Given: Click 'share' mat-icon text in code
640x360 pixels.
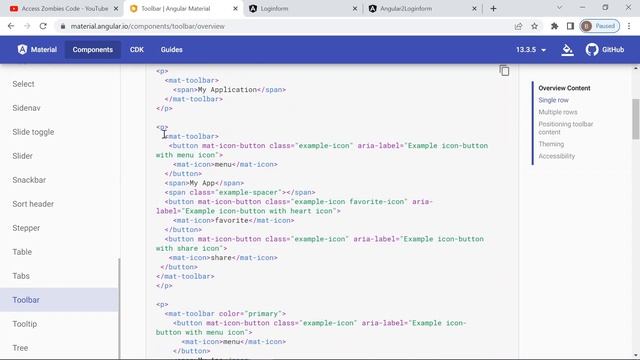Looking at the screenshot, I should pos(221,258).
